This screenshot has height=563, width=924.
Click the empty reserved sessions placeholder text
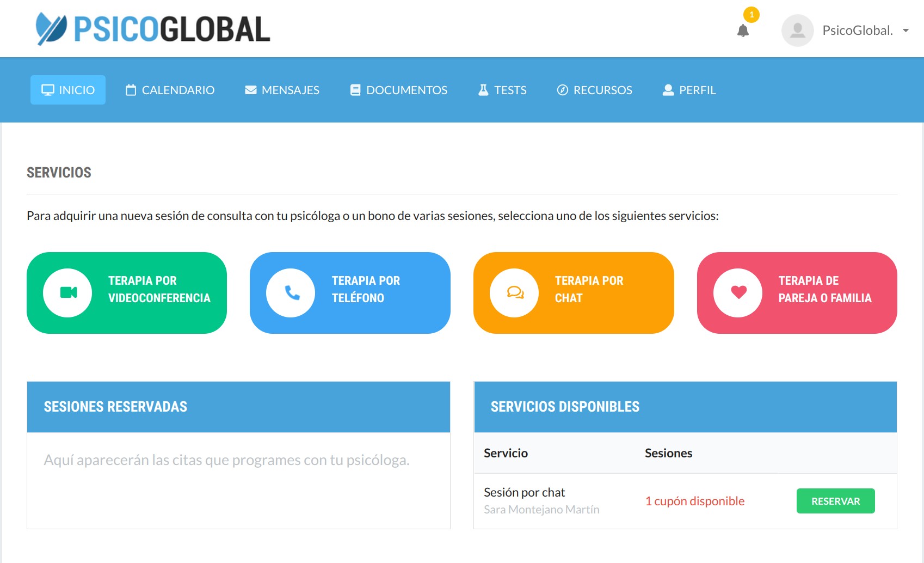pyautogui.click(x=226, y=460)
